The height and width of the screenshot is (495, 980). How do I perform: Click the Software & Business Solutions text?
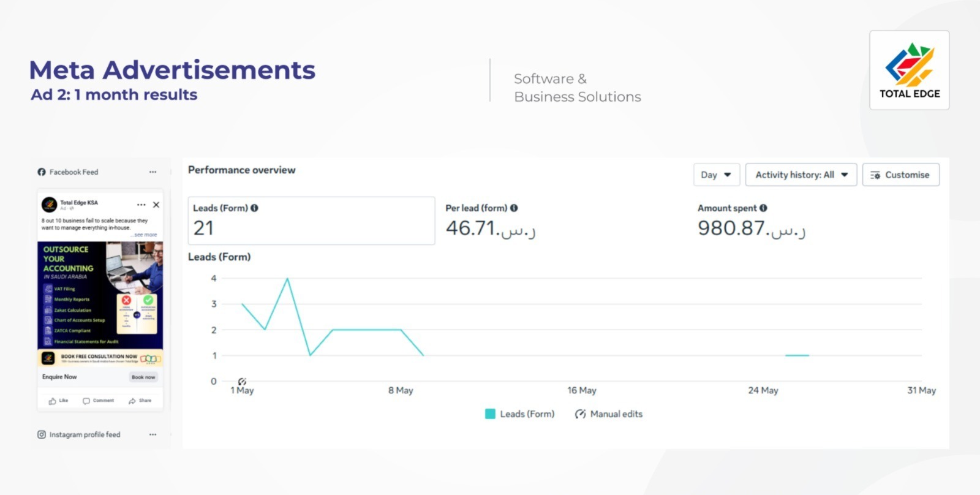[x=578, y=88]
